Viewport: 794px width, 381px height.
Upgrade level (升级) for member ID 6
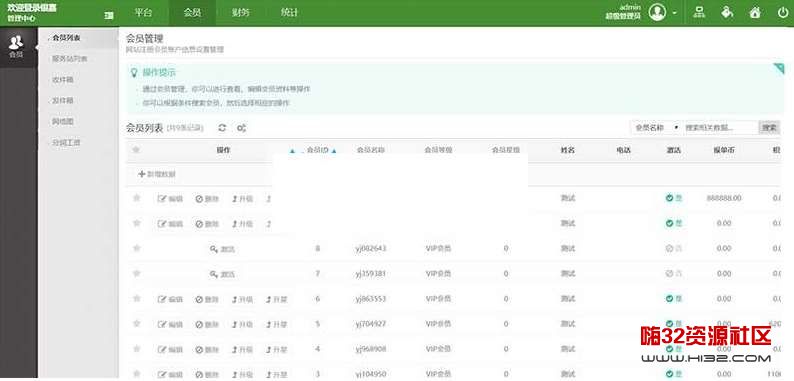point(243,299)
